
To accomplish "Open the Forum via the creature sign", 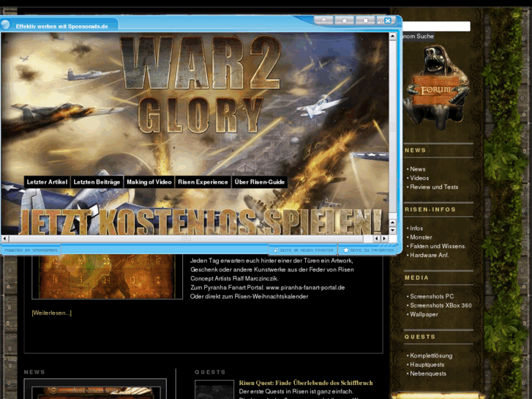I will (436, 89).
